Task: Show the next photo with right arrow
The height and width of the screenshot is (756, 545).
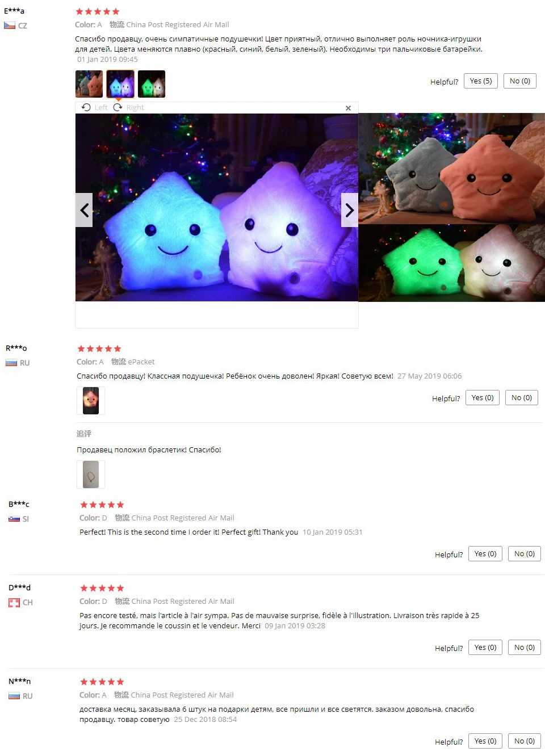Action: pyautogui.click(x=349, y=210)
